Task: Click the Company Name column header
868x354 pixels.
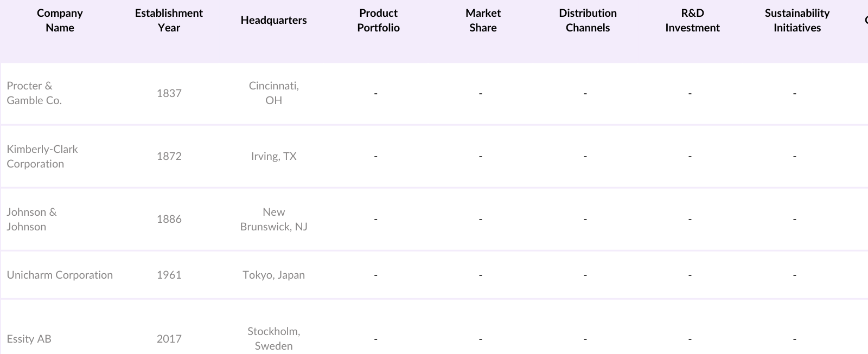Action: [x=60, y=21]
